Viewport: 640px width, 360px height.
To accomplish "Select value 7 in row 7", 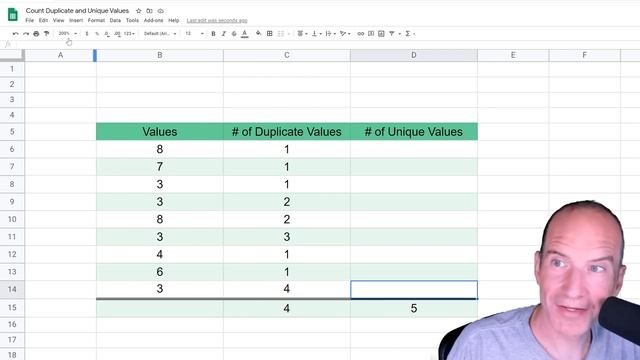I will pos(160,167).
